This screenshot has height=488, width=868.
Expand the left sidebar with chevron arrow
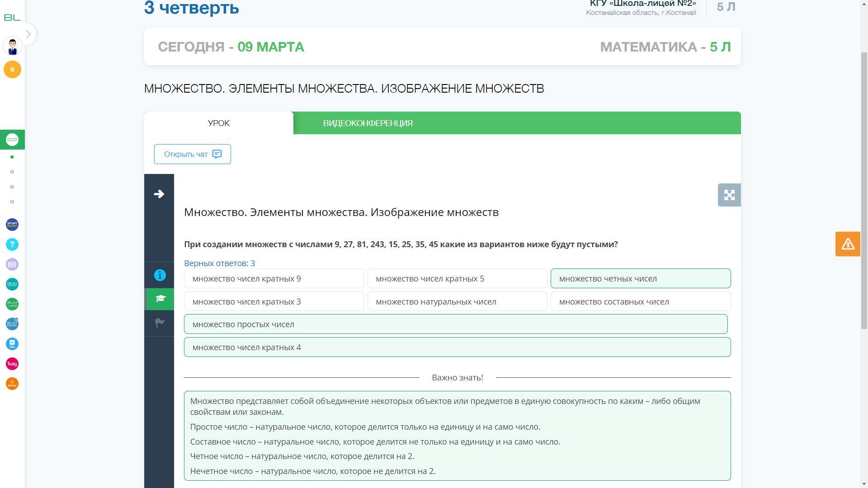pos(28,34)
